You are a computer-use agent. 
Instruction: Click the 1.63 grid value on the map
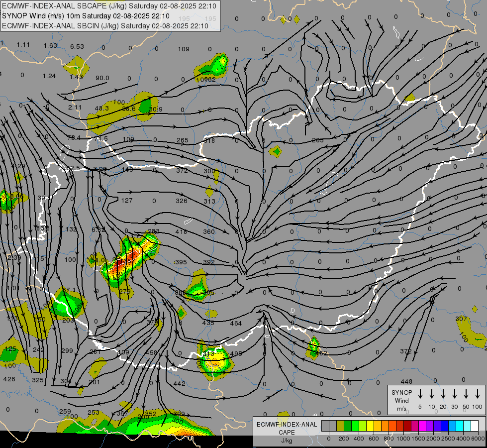(50, 46)
